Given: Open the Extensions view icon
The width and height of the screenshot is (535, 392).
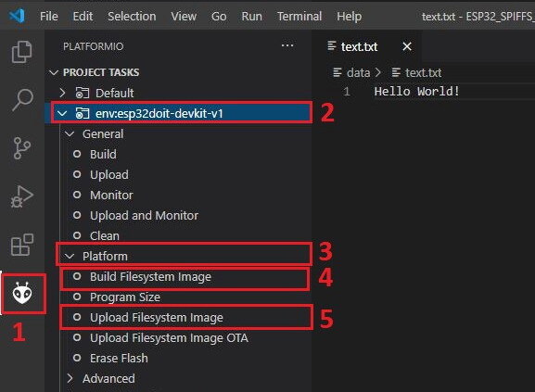Looking at the screenshot, I should tap(22, 245).
